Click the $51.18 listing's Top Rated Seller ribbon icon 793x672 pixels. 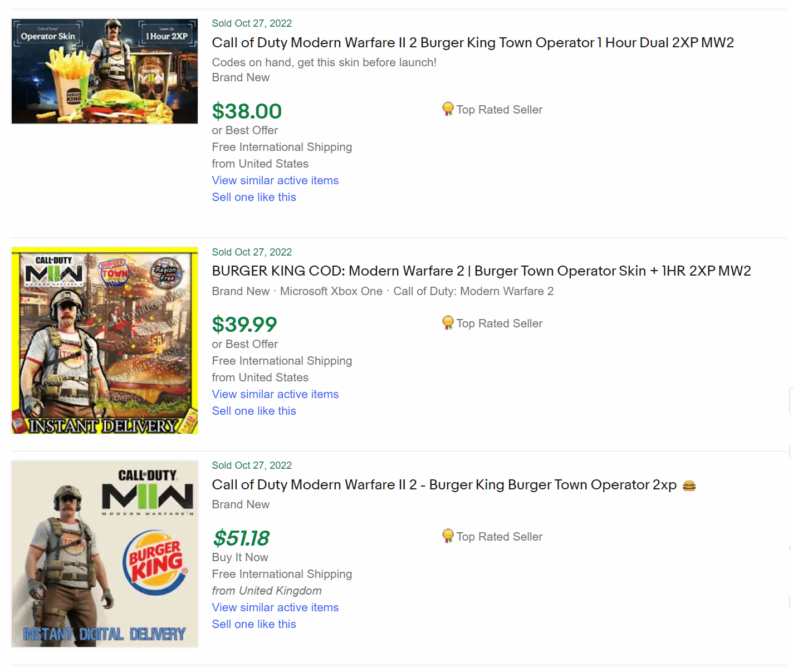coord(448,536)
